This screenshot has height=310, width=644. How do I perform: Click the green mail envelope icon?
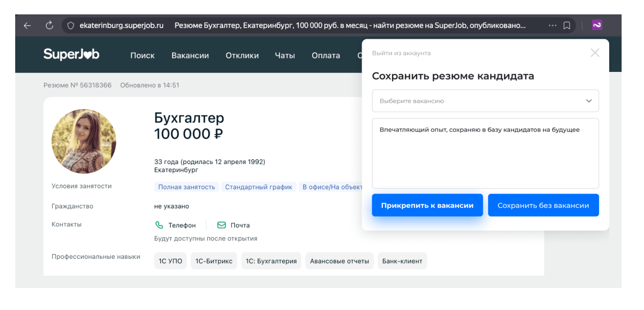point(221,225)
